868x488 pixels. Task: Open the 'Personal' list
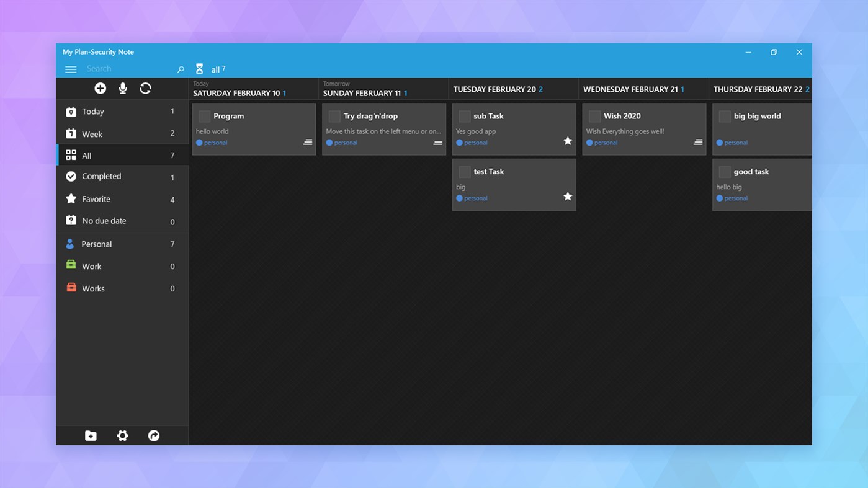[x=97, y=244]
